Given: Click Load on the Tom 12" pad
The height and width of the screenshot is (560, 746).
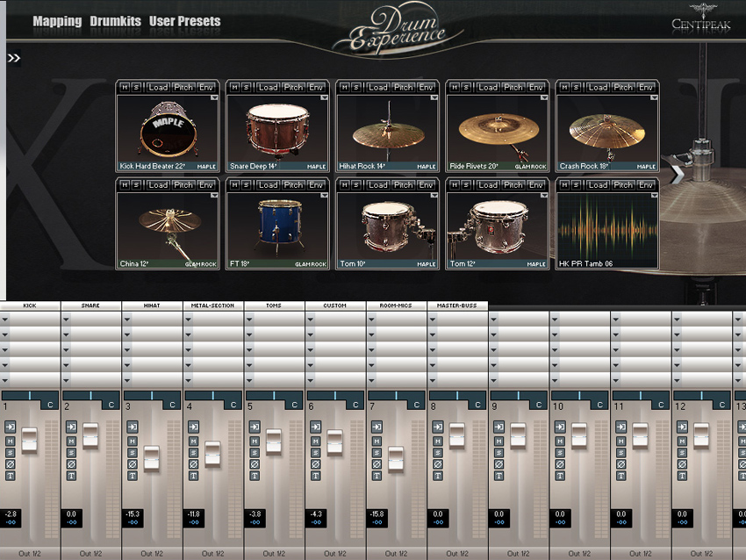Looking at the screenshot, I should pos(488,184).
